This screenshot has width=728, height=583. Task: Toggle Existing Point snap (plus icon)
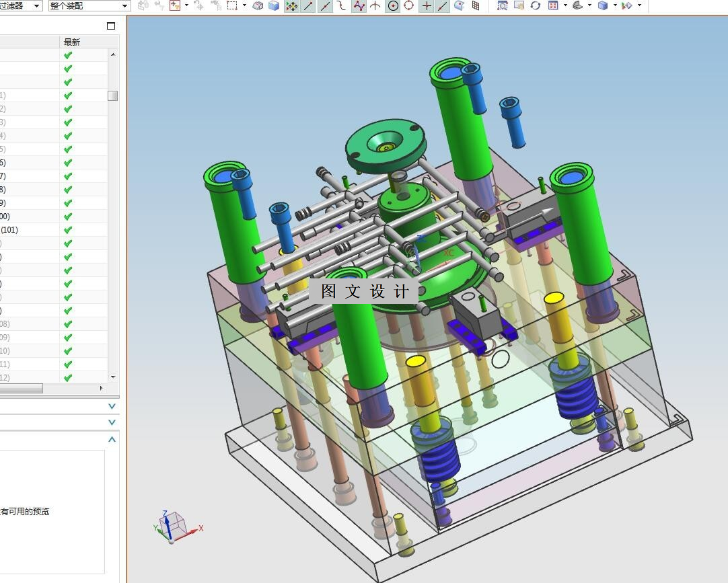click(x=426, y=5)
